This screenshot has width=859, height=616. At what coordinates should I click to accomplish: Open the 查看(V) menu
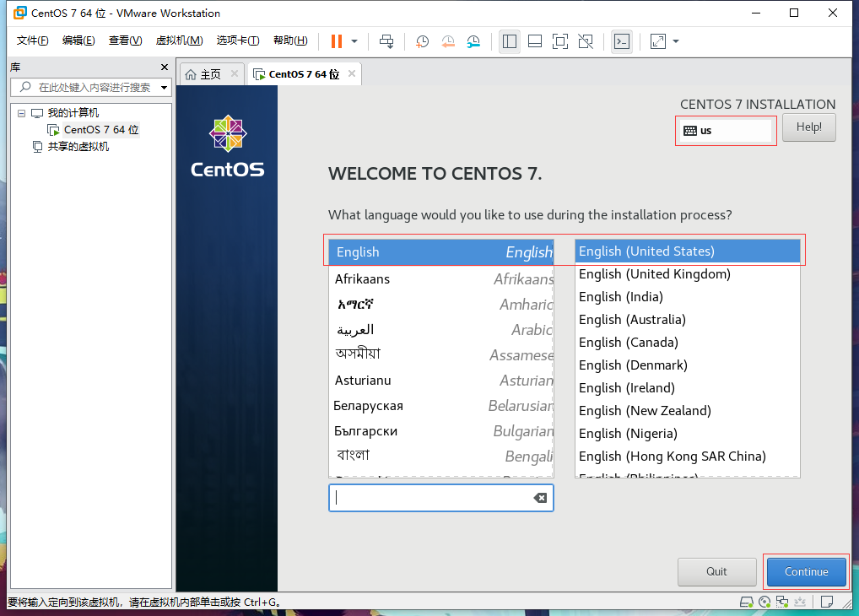[126, 41]
